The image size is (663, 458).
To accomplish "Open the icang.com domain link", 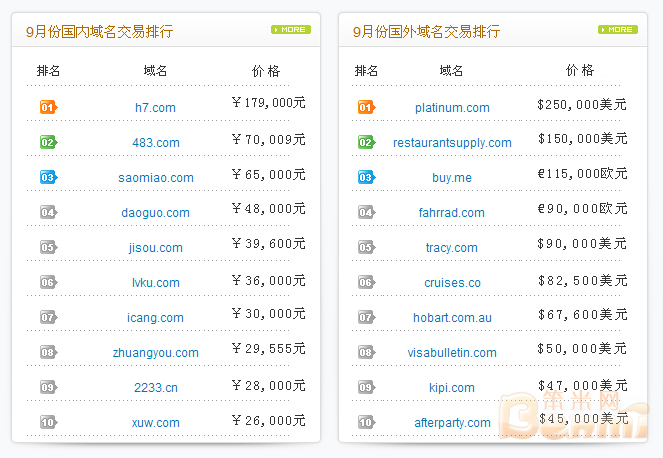I will tap(155, 318).
